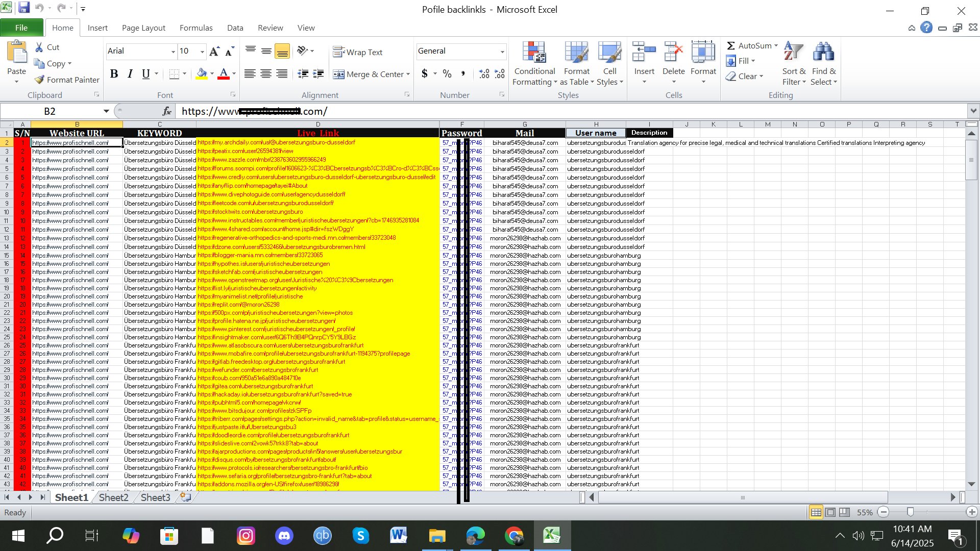Activate the Format Painter tool
The height and width of the screenshot is (551, 980).
(x=67, y=80)
